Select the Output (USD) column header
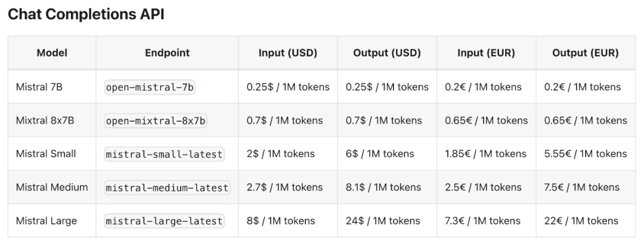The width and height of the screenshot is (644, 244). point(387,52)
